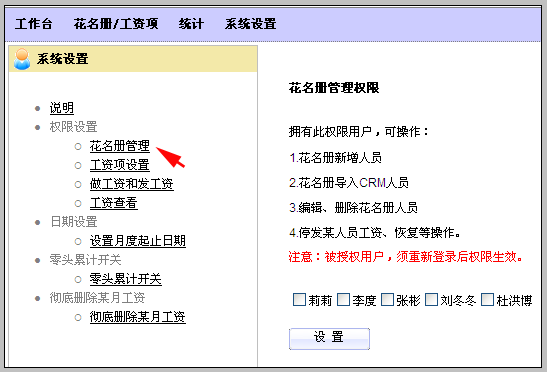Open 设置月度起止日期 link
This screenshot has width=547, height=372.
tap(137, 241)
